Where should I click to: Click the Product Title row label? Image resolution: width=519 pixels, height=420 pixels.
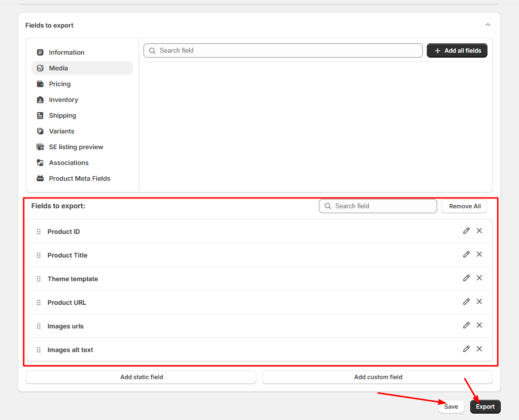click(x=68, y=256)
